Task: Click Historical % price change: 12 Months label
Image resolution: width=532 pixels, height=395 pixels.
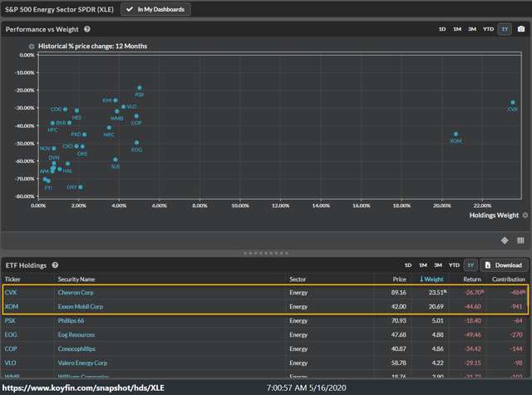Action: (92, 46)
